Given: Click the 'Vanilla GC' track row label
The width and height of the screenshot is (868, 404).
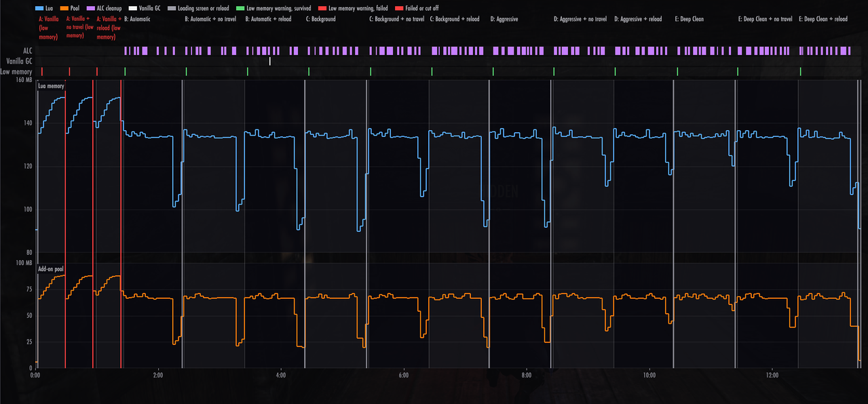Looking at the screenshot, I should point(20,61).
